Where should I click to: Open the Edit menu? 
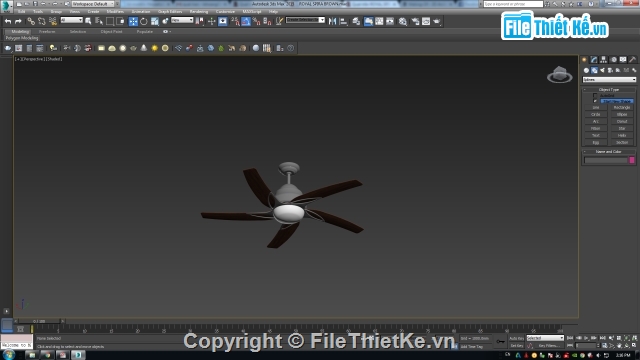pyautogui.click(x=22, y=12)
